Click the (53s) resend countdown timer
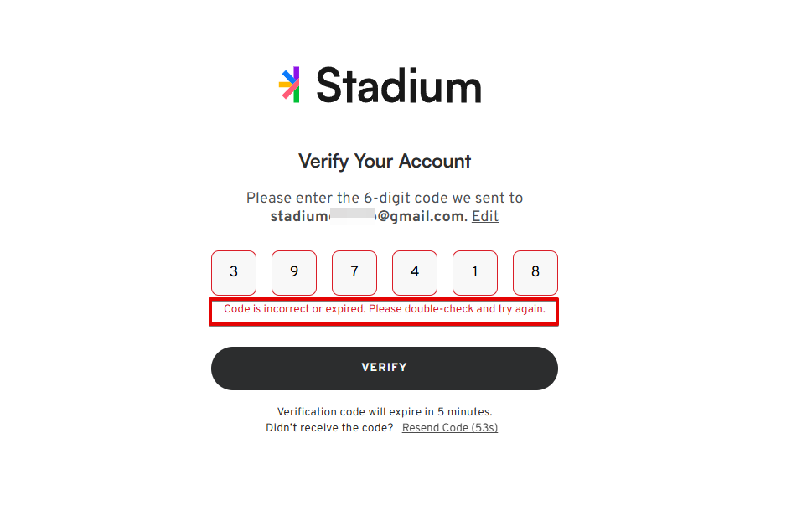The height and width of the screenshot is (526, 812). [x=484, y=428]
